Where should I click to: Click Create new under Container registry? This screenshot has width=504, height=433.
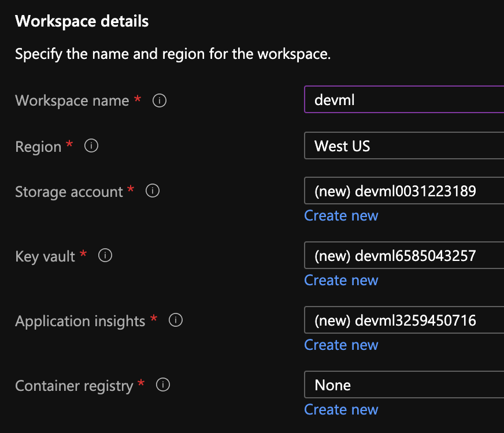(x=341, y=409)
